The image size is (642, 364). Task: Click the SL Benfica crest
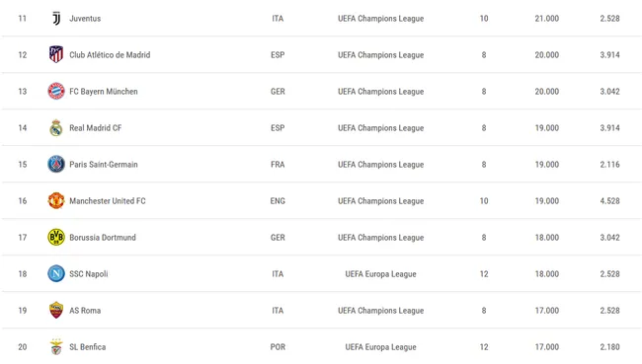[x=56, y=347]
